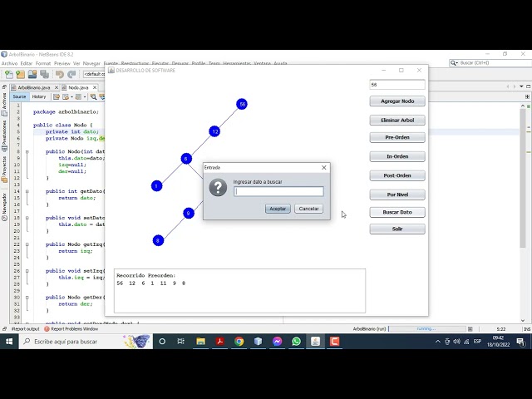
Task: Click the Undo arrow icon
Action: 60,74
